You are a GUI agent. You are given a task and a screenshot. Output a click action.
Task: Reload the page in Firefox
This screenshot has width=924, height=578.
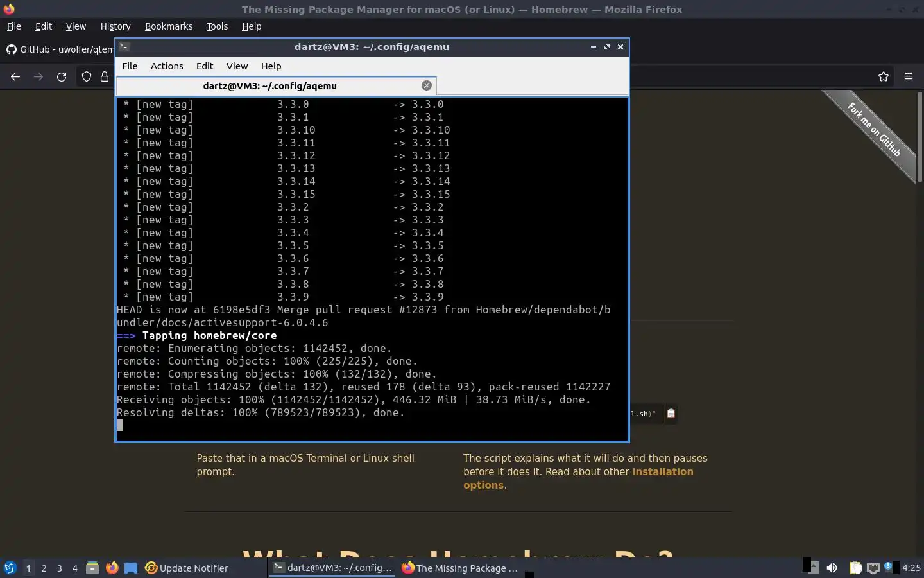tap(62, 76)
